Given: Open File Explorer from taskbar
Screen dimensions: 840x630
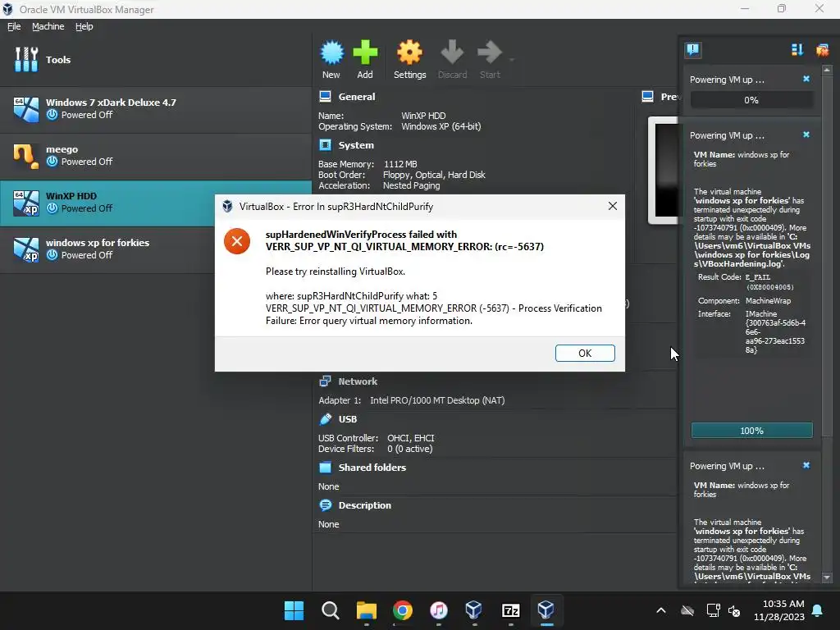Looking at the screenshot, I should coord(367,610).
